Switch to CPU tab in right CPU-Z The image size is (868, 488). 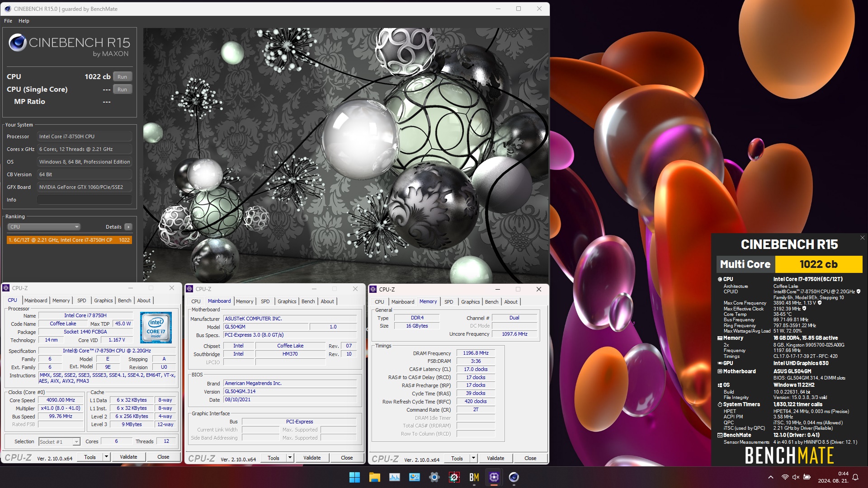tap(379, 302)
